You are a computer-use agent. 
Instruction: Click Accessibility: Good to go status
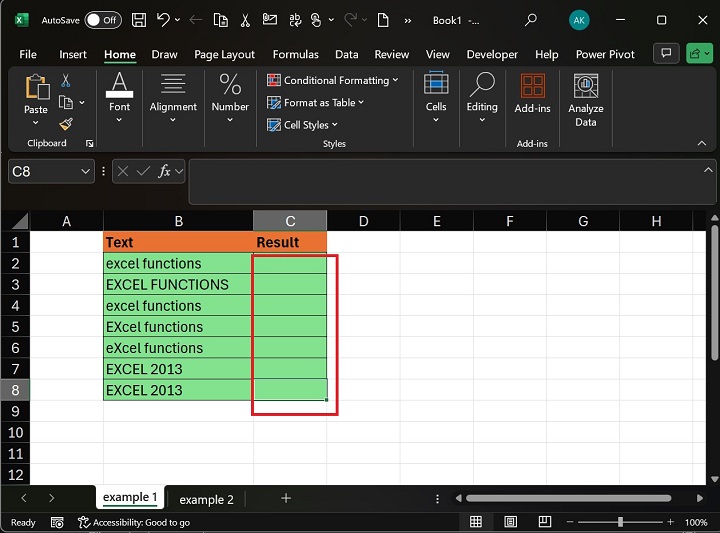(134, 522)
